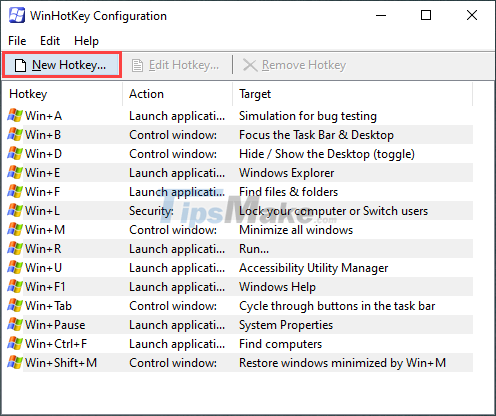Click the 'Security:' action cell
496x416 pixels.
click(x=151, y=211)
